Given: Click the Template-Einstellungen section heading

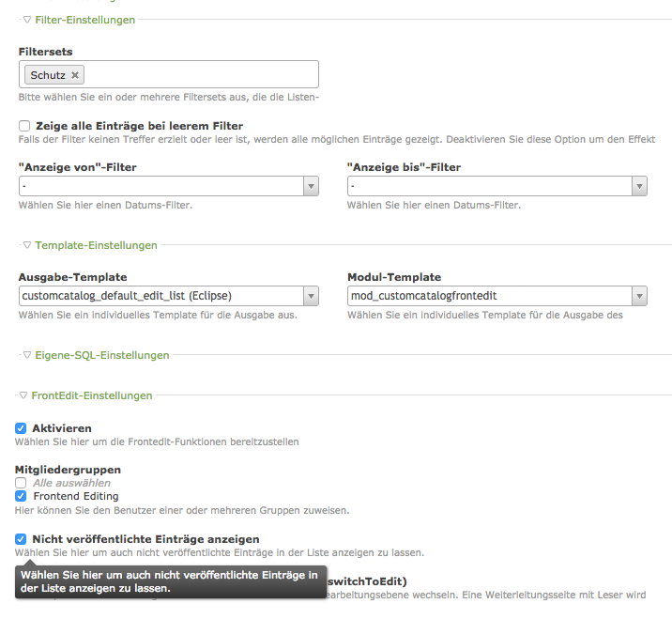Looking at the screenshot, I should tap(96, 245).
